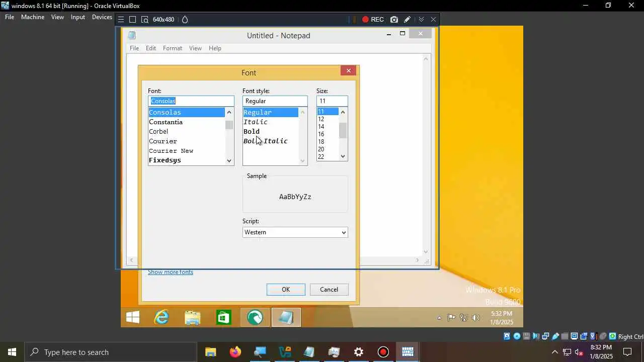Open Notepad View menu
The width and height of the screenshot is (644, 362).
tap(195, 48)
